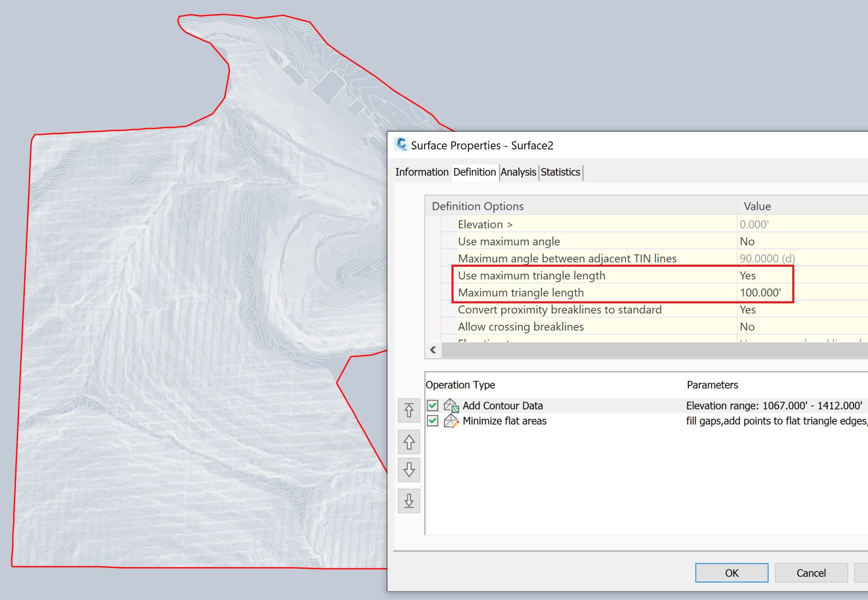Viewport: 868px width, 600px height.
Task: Click the horizontal scrollbar of Definition Options
Action: coord(589,350)
